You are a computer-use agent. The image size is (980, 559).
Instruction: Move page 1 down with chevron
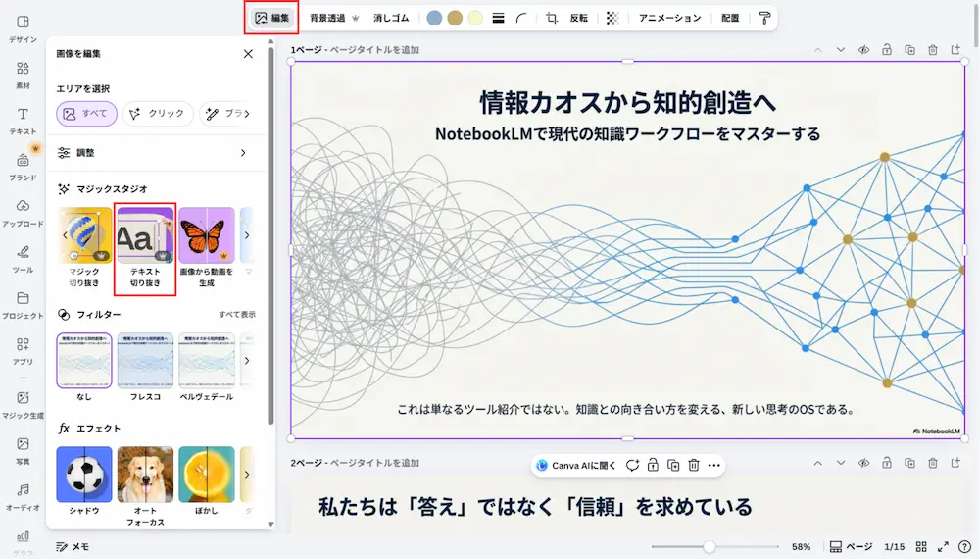841,50
